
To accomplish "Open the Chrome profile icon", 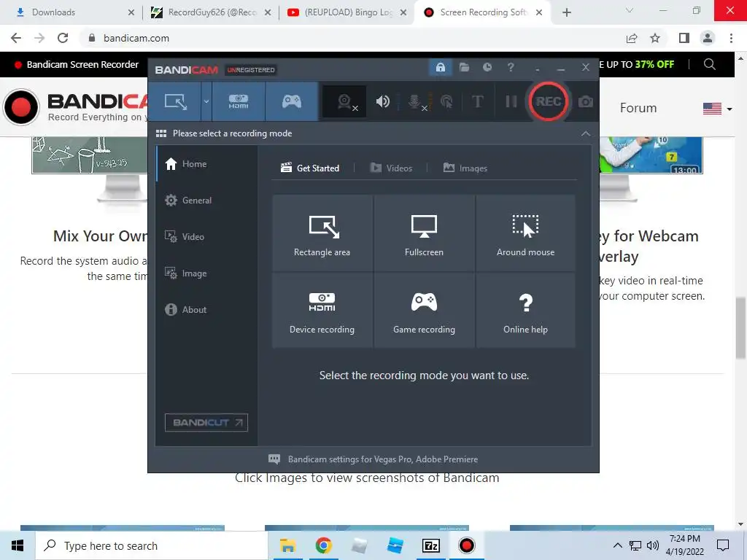I will [708, 38].
